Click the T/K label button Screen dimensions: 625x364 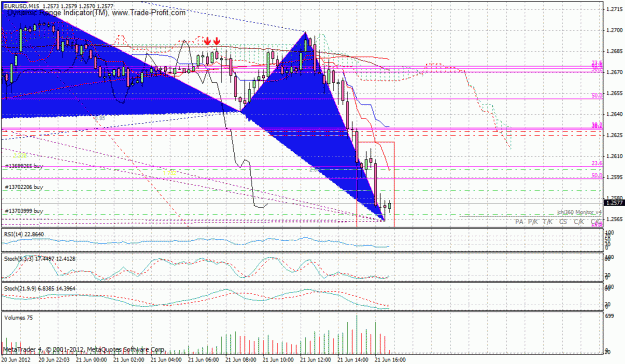[548, 221]
